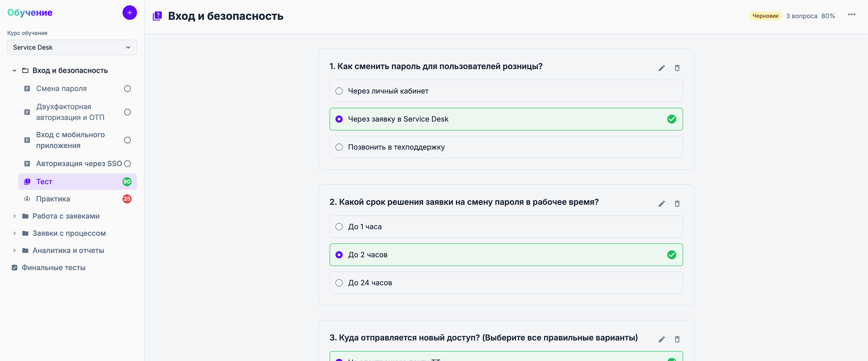Toggle completion circle for 'Вход с мобильного приложения'
Viewport: 868px width, 361px height.
[x=127, y=140]
